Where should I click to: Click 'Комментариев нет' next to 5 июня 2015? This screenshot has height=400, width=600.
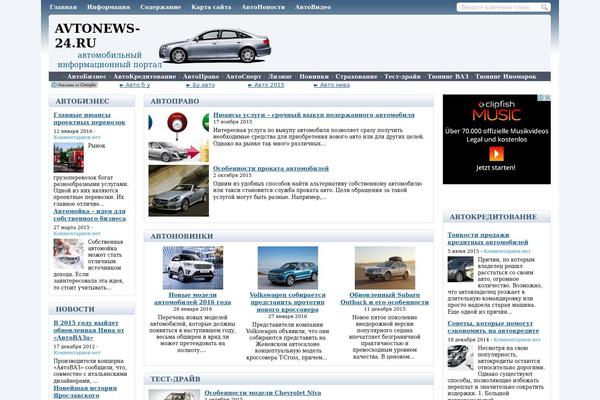pos(507,251)
